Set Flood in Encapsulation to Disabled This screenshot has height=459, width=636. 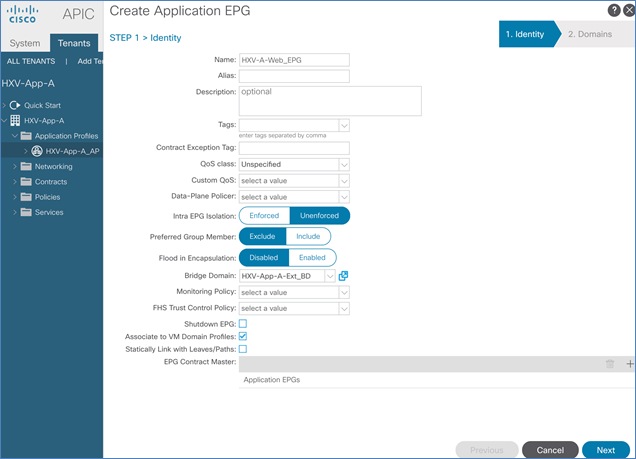pyautogui.click(x=264, y=257)
